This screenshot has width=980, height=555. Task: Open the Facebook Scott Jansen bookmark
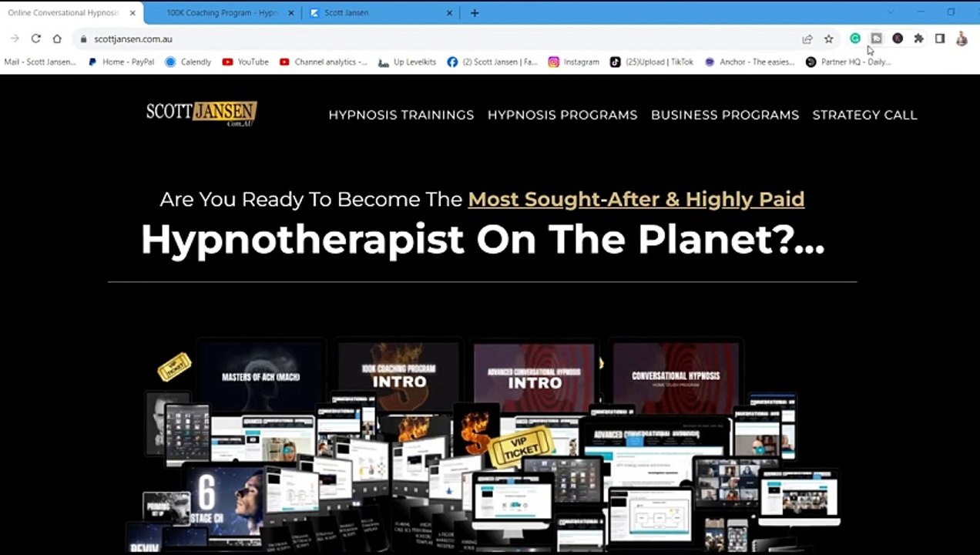(x=492, y=62)
